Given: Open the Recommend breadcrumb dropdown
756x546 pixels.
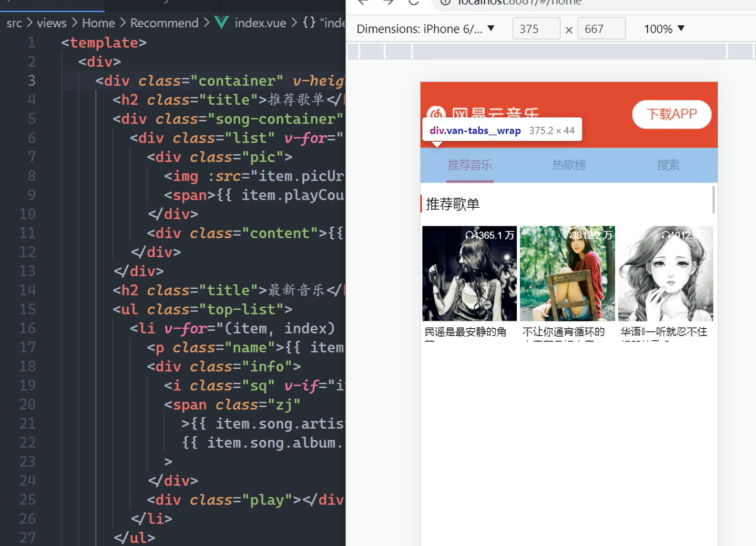Looking at the screenshot, I should click(165, 23).
